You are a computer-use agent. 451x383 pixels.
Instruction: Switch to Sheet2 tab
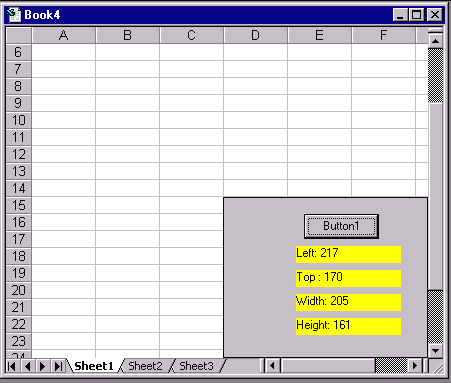145,366
